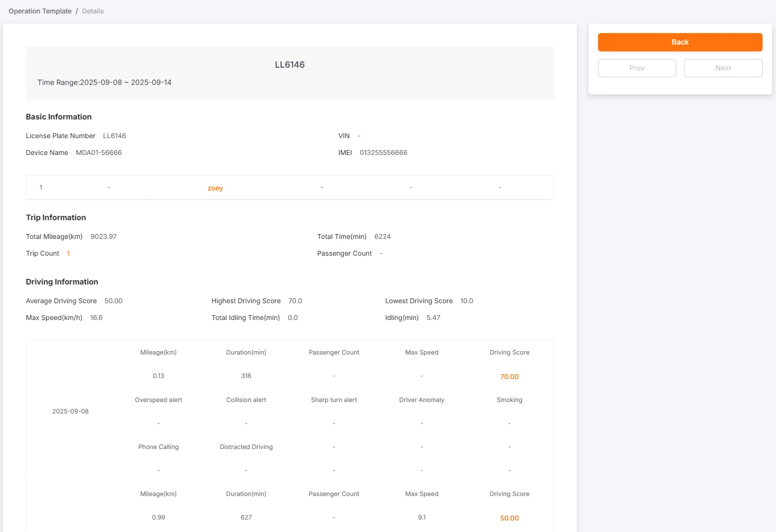Open the zoey driver profile link
Screen dimensions: 776x532
click(x=215, y=188)
